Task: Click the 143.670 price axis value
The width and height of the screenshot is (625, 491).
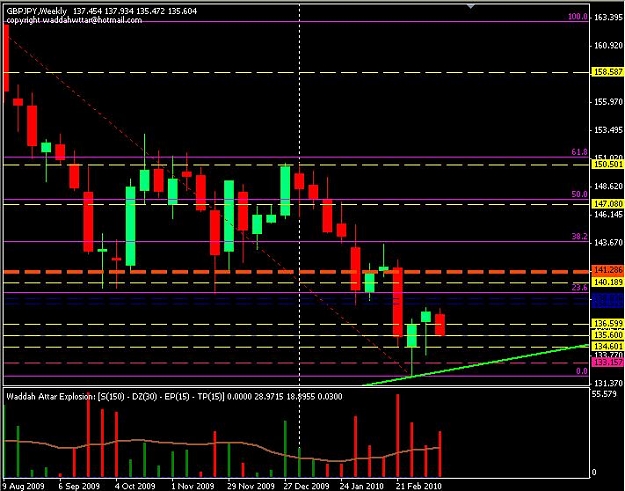Action: (608, 243)
